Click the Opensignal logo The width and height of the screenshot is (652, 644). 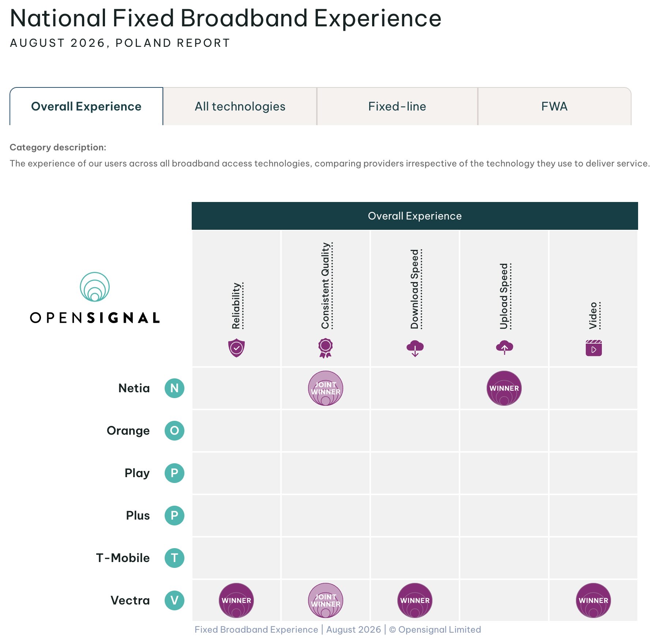[95, 298]
